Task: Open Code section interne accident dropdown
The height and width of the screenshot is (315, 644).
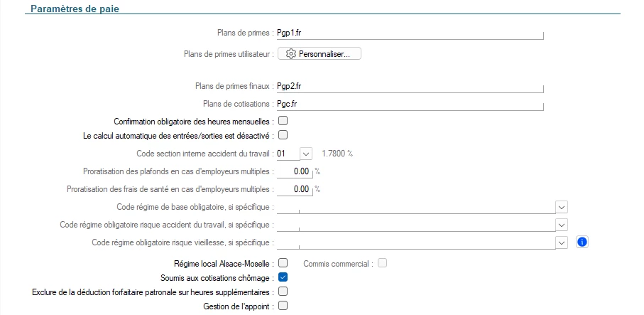Action: (x=305, y=153)
